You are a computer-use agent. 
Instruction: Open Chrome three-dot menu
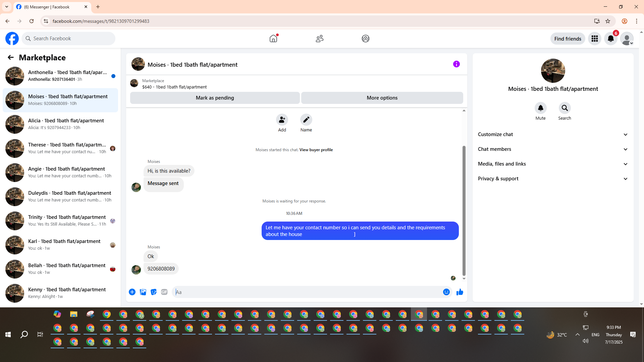pos(637,21)
